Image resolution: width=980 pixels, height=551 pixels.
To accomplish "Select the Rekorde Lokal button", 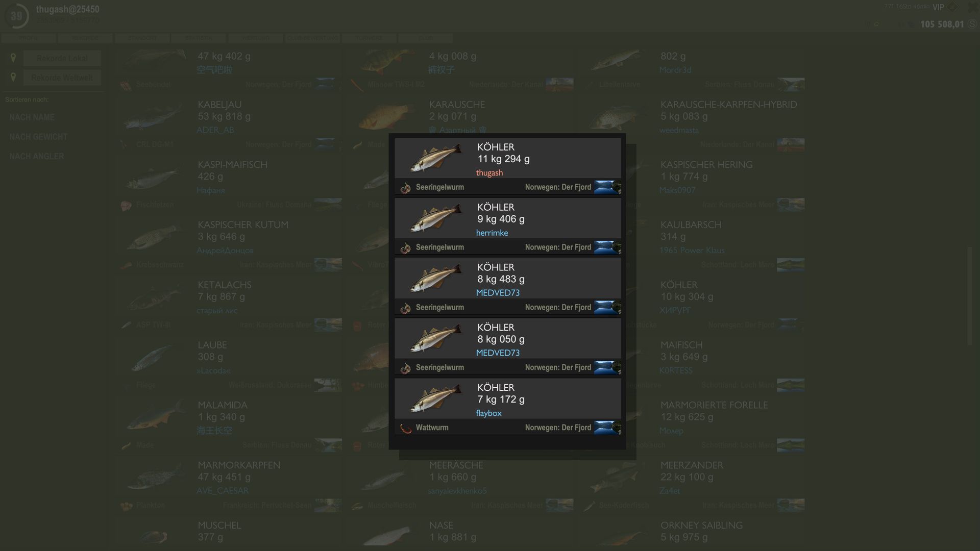I will point(62,58).
